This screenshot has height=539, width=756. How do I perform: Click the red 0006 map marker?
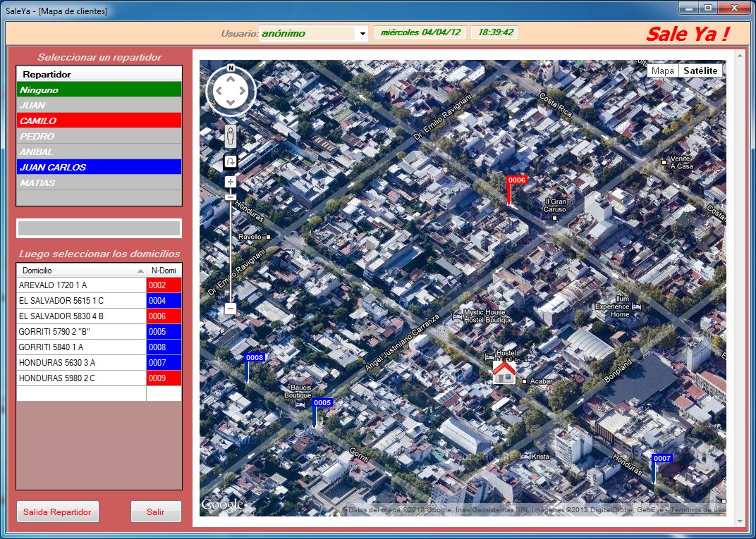[516, 180]
